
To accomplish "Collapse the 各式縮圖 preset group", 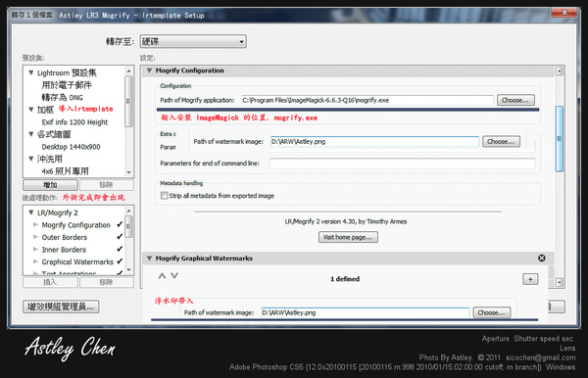I will 31,134.
